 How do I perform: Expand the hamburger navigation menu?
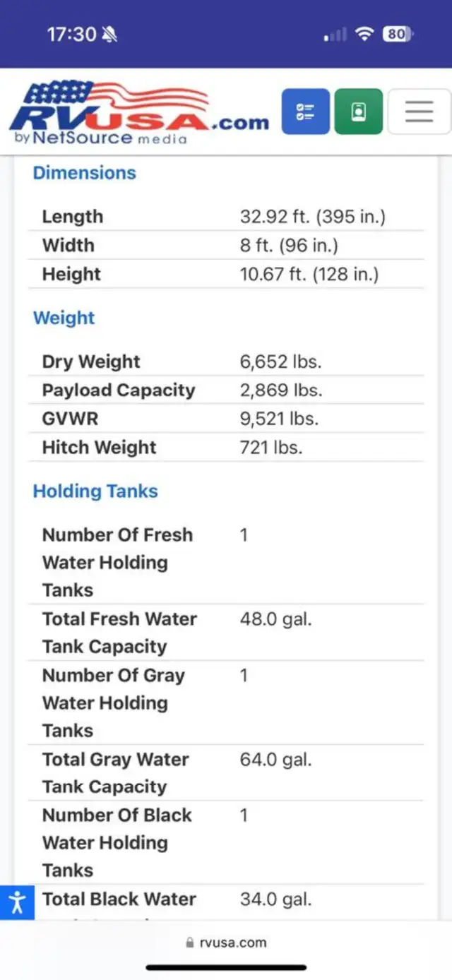tap(419, 112)
